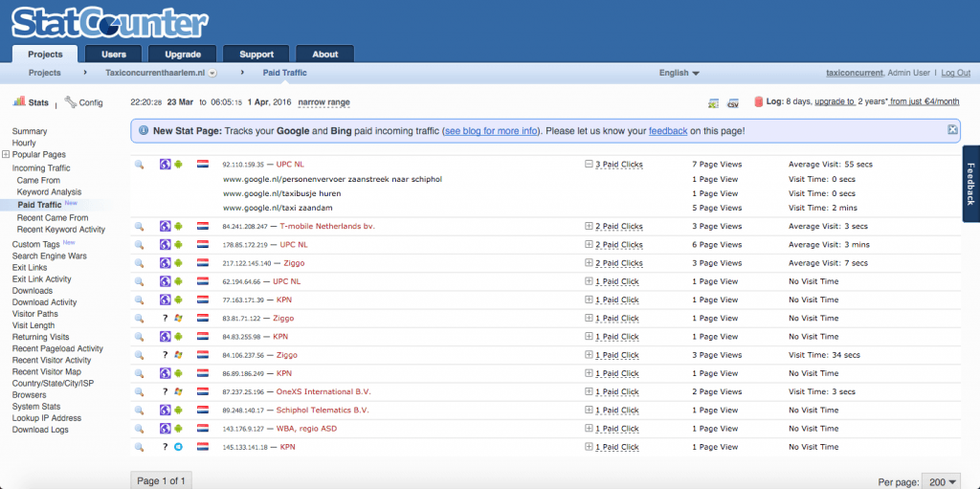
Task: Click Log Out link
Action: [956, 73]
